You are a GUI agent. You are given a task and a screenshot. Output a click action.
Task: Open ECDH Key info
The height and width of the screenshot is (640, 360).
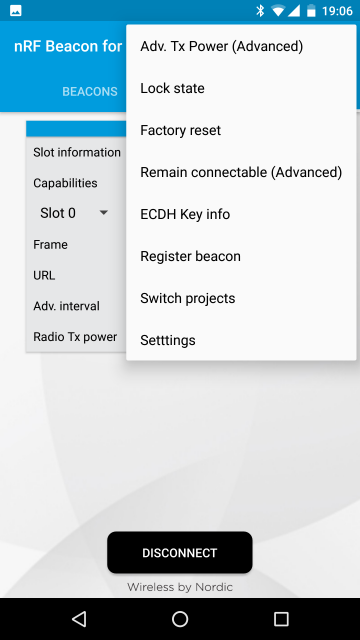241,215
